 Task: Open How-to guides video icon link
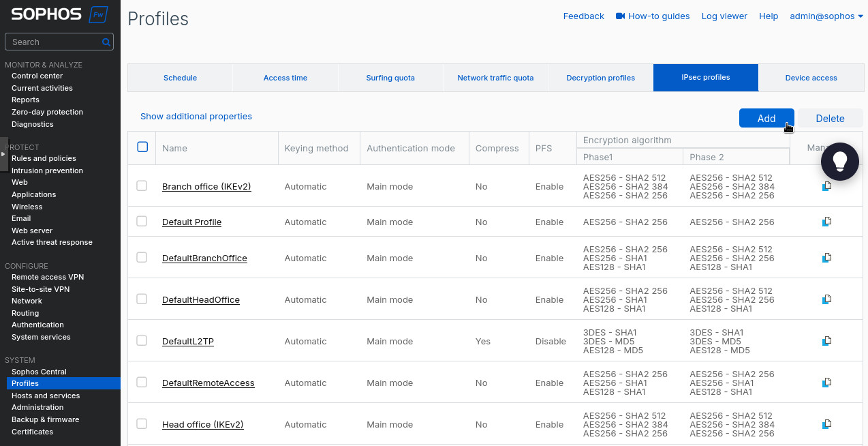point(620,16)
